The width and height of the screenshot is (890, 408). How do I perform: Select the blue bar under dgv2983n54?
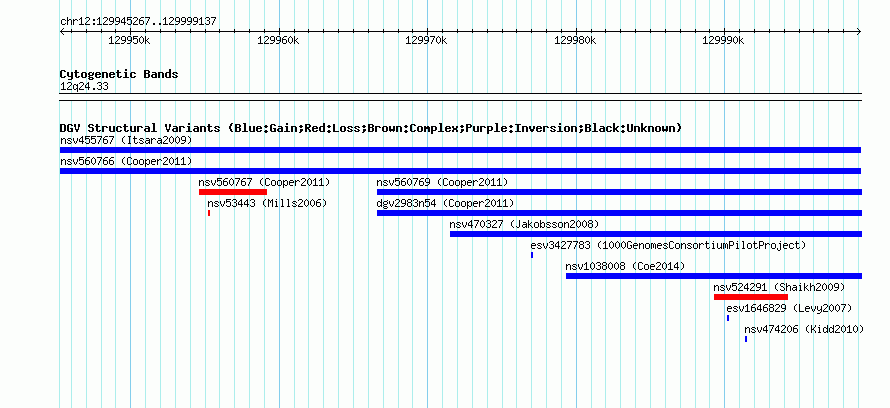[x=619, y=213]
